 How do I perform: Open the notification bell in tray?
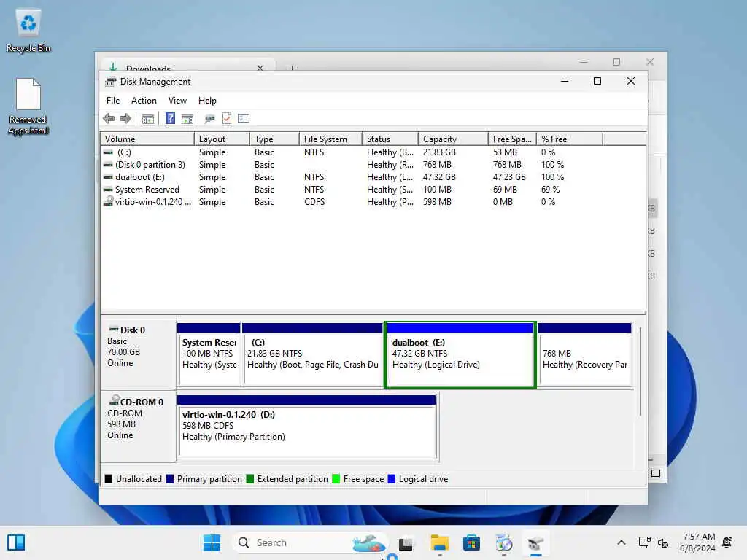(727, 542)
